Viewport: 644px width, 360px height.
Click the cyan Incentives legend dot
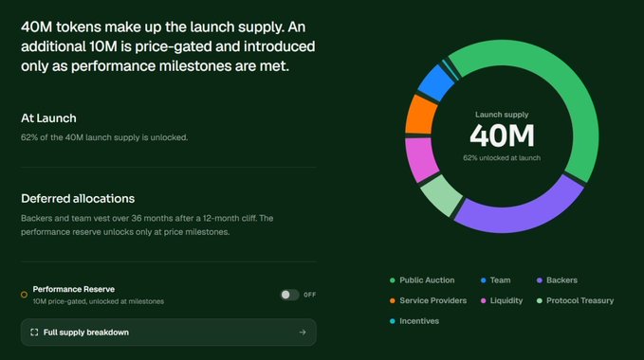pyautogui.click(x=393, y=321)
